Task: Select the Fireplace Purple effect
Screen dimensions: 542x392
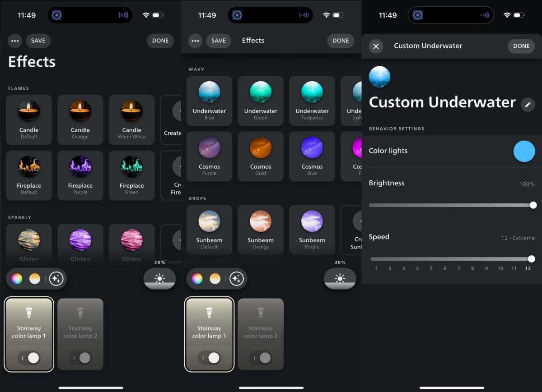Action: [80, 175]
